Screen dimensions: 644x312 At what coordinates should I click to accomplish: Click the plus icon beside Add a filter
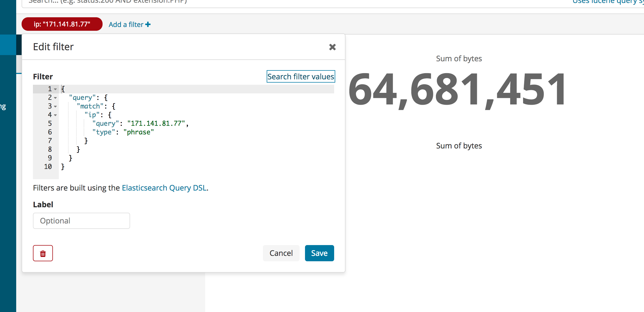(148, 25)
